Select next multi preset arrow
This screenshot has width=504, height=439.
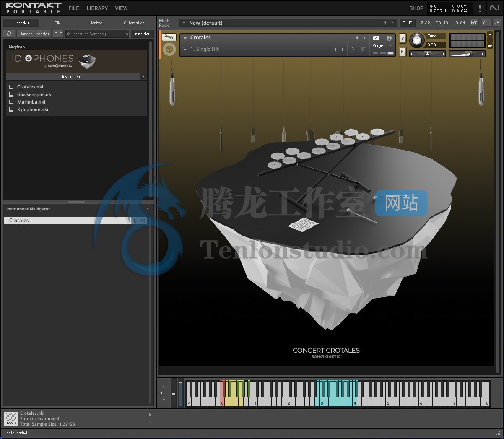coord(392,23)
